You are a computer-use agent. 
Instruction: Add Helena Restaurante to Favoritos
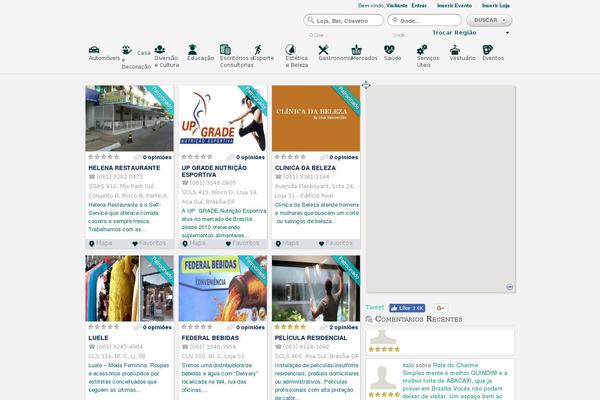[149, 243]
